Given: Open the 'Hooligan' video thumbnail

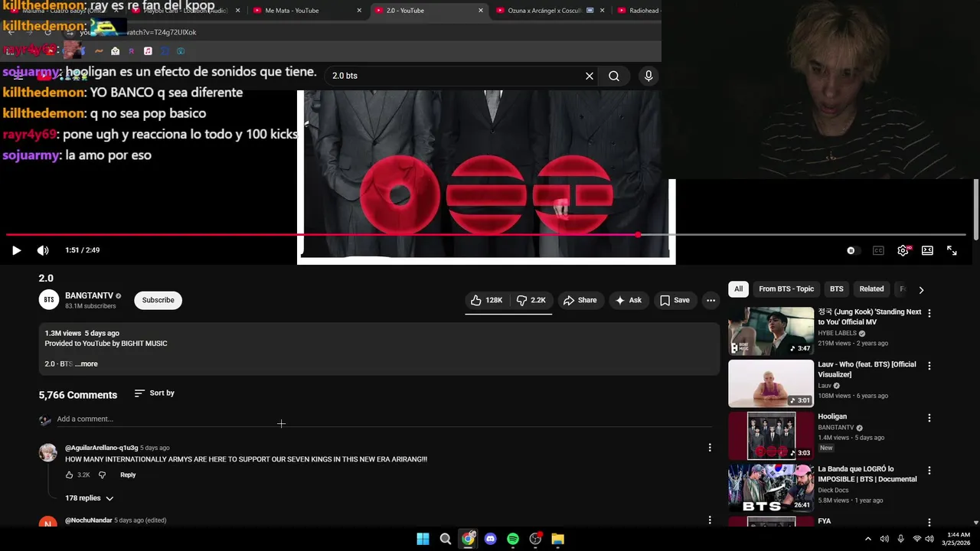Looking at the screenshot, I should coord(771,436).
